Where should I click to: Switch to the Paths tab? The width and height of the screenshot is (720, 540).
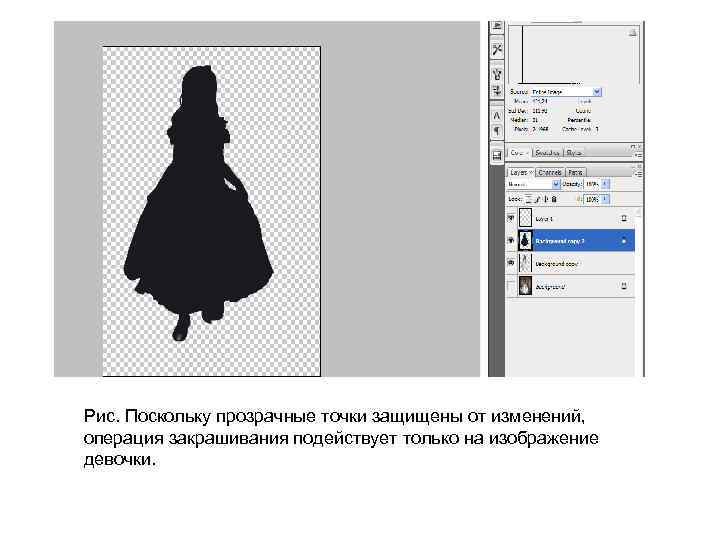[575, 173]
